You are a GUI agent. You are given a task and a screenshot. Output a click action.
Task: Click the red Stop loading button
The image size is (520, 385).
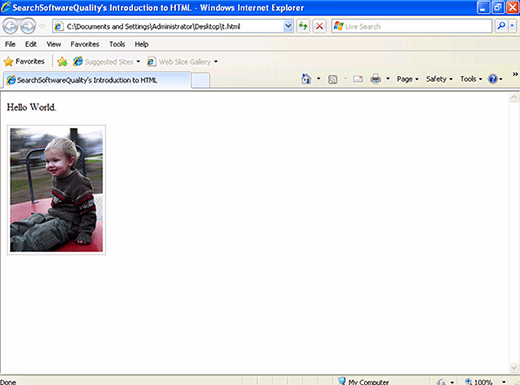(319, 26)
